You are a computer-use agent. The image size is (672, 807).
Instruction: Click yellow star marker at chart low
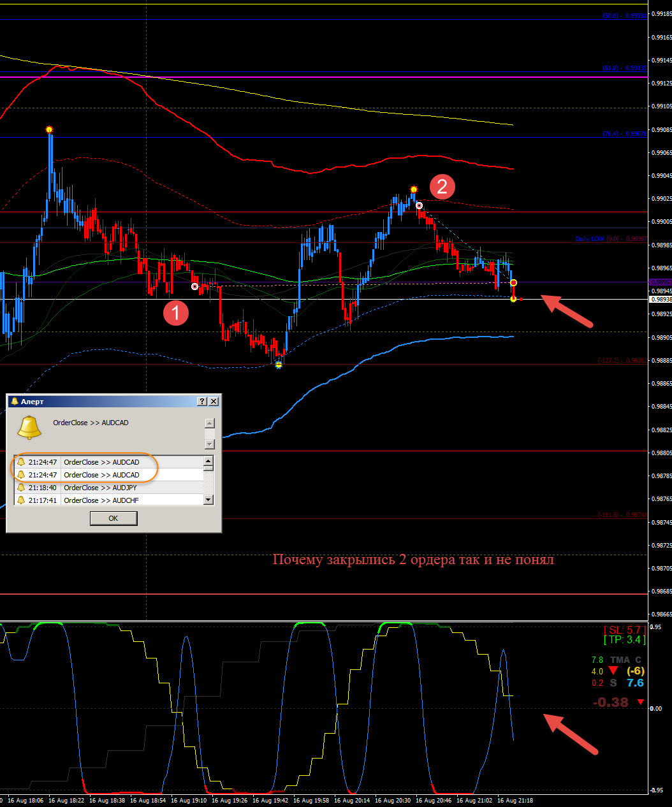(279, 365)
